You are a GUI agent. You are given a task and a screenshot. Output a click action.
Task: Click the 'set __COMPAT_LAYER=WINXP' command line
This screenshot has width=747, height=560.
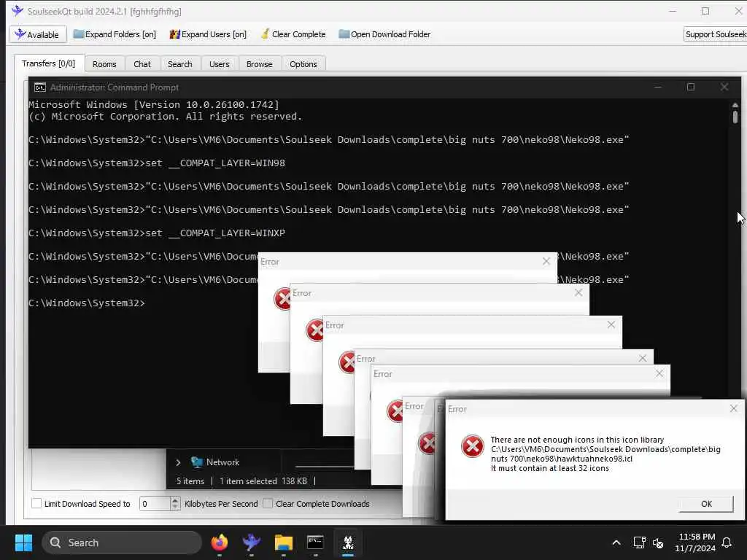[157, 233]
